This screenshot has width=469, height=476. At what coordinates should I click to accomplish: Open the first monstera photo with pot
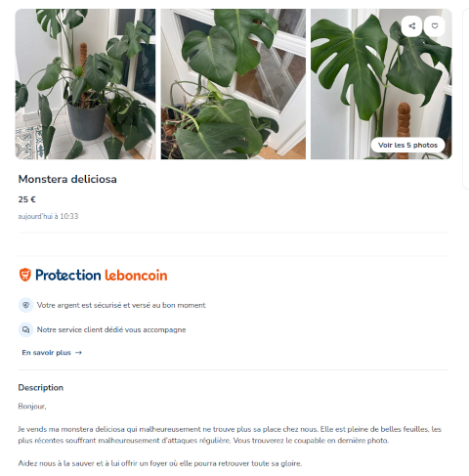click(85, 84)
